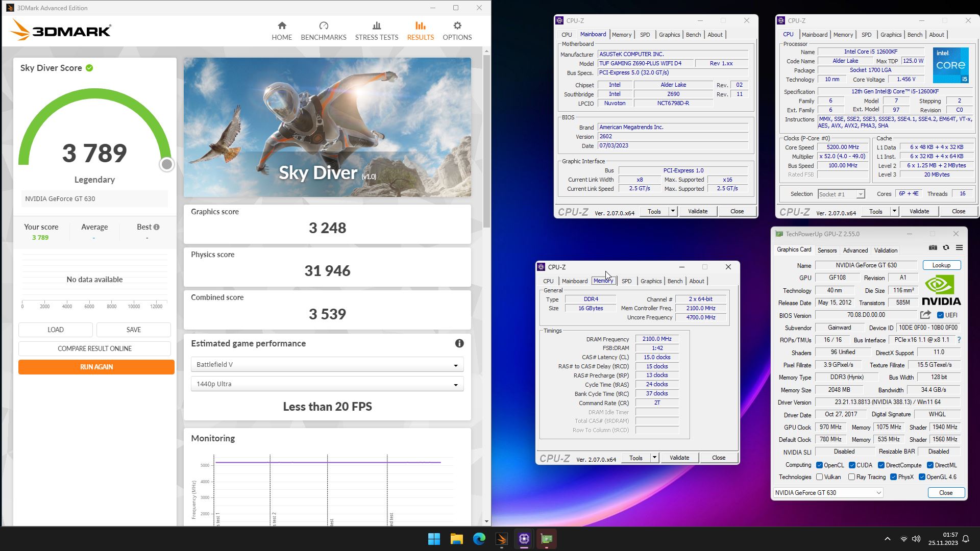Open OPTIONS gear in 3DMark
980x551 pixels.
457,31
